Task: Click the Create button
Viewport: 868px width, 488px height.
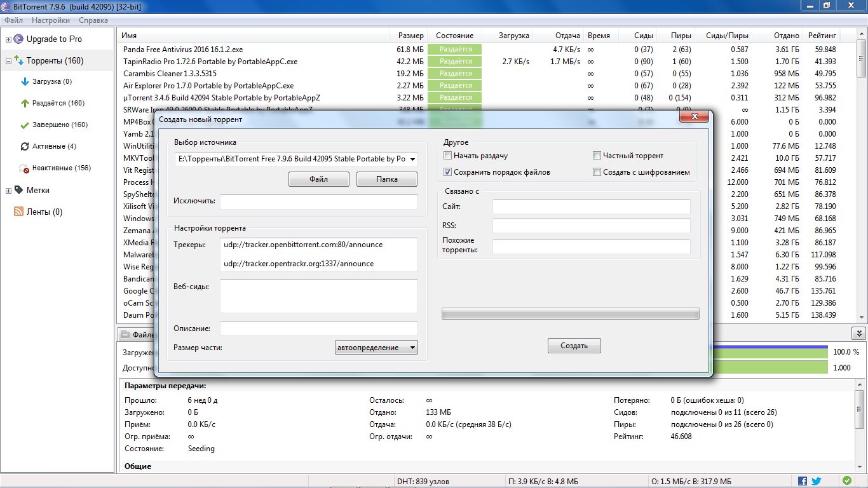Action: click(x=574, y=346)
